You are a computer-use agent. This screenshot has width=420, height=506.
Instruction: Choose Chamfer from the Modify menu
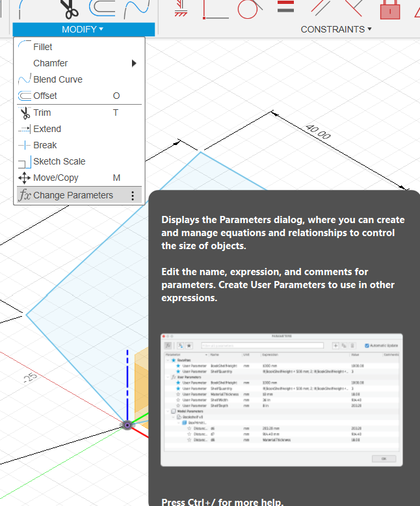pos(79,63)
